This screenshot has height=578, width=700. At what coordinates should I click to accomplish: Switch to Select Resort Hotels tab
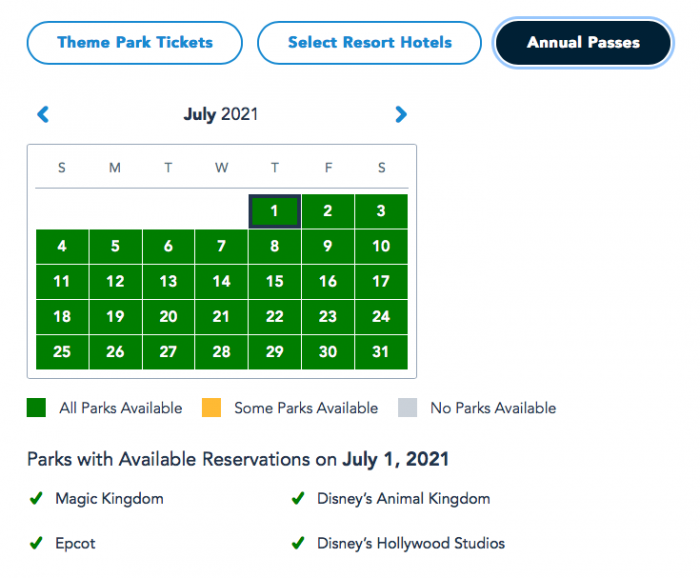(370, 43)
